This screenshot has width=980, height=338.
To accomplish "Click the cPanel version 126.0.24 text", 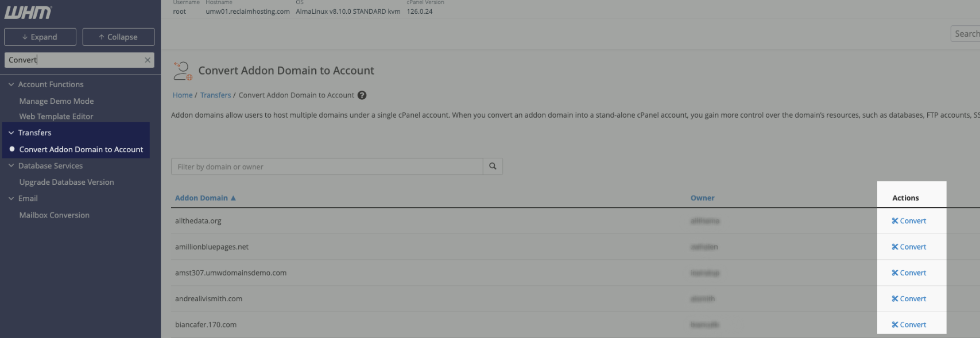I will point(420,11).
